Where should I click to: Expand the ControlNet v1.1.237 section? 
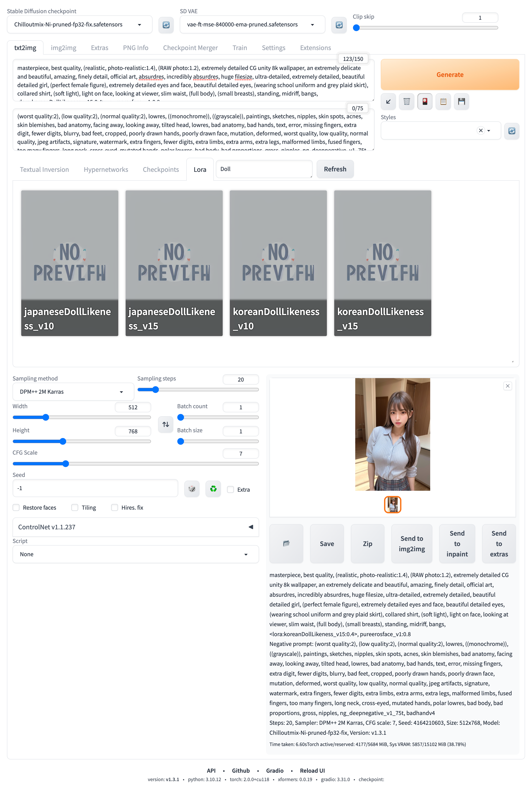(x=135, y=527)
